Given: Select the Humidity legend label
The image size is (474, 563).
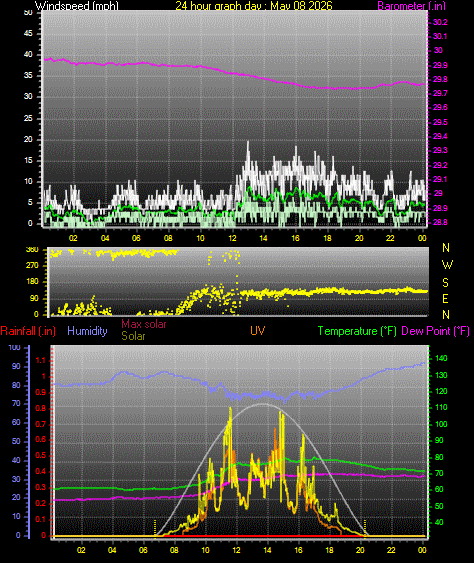Looking at the screenshot, I should pyautogui.click(x=87, y=331).
